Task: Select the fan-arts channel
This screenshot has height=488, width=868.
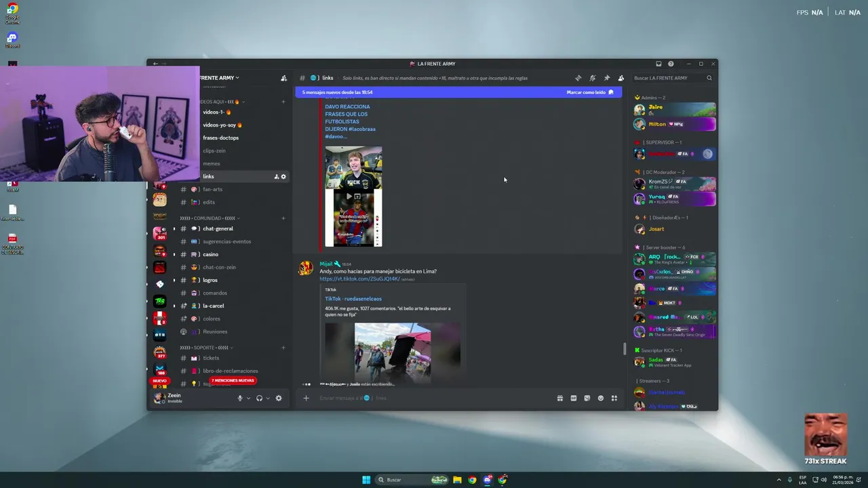Action: (233, 189)
